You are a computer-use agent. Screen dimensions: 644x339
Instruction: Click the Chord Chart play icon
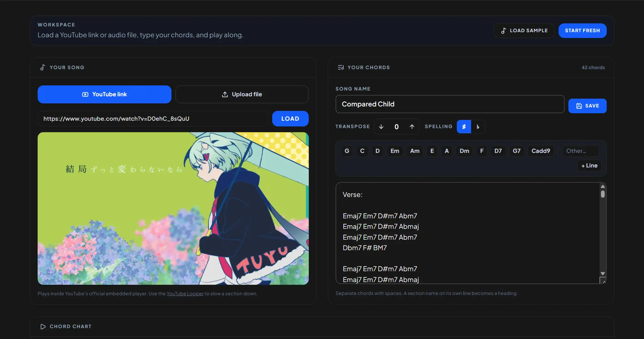point(43,326)
